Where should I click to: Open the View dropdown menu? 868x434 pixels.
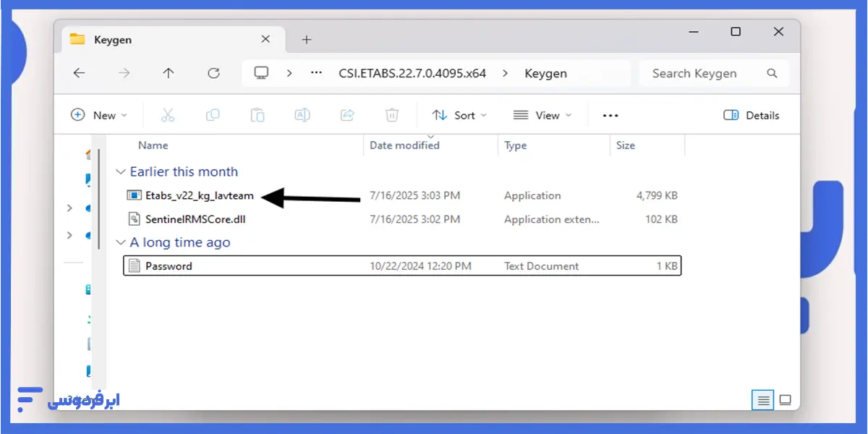point(542,115)
